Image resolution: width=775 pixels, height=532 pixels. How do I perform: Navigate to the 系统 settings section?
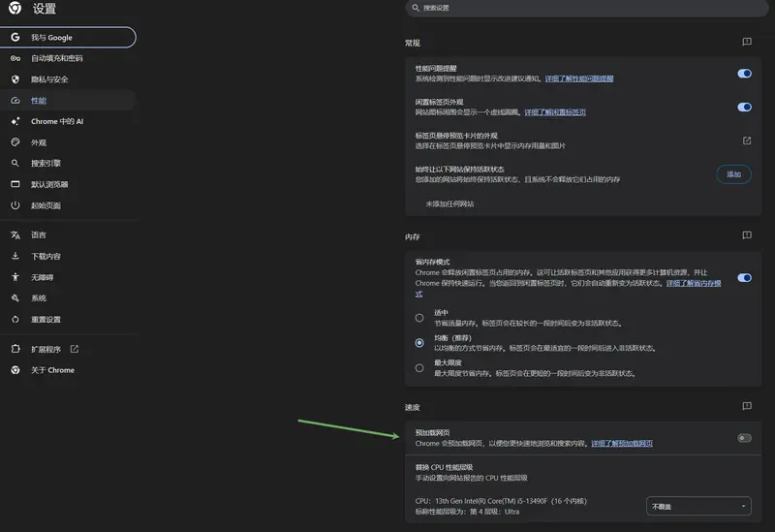click(x=68, y=298)
